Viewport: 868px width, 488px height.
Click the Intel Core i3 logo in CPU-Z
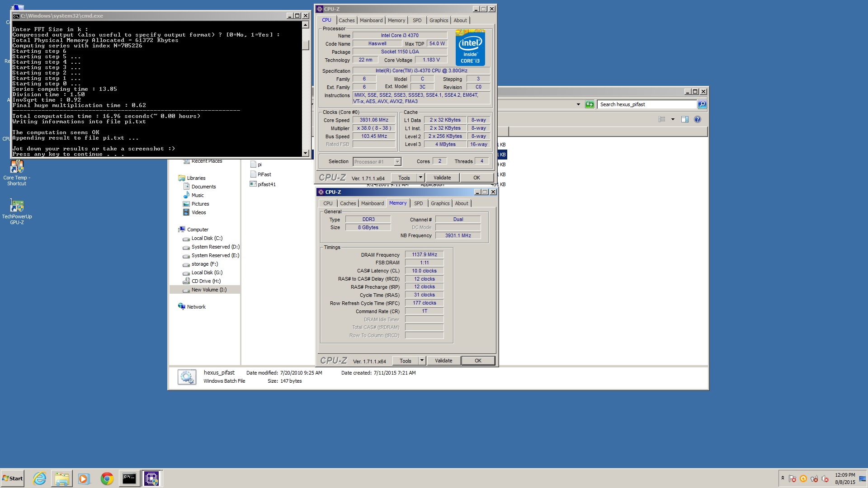[470, 48]
